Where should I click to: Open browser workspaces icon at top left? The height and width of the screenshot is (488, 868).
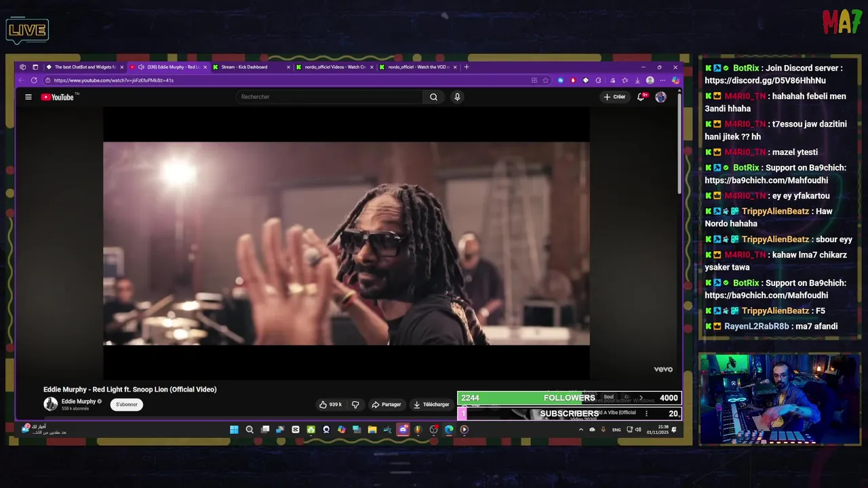[x=22, y=67]
